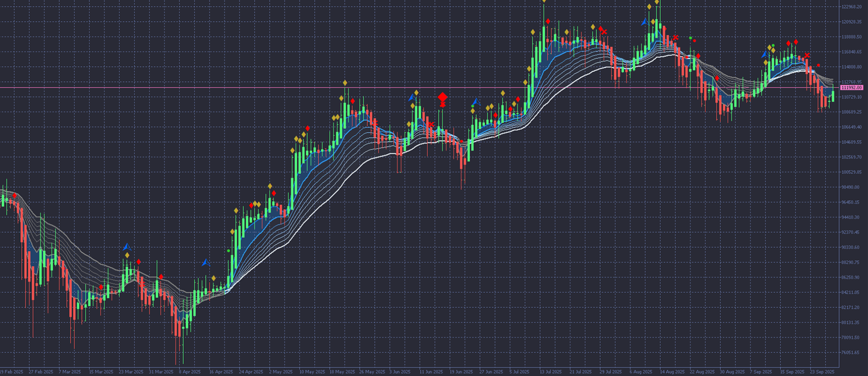Viewport: 868px width, 376px height.
Task: Click the 88290.75 price axis label
Action: tap(851, 262)
